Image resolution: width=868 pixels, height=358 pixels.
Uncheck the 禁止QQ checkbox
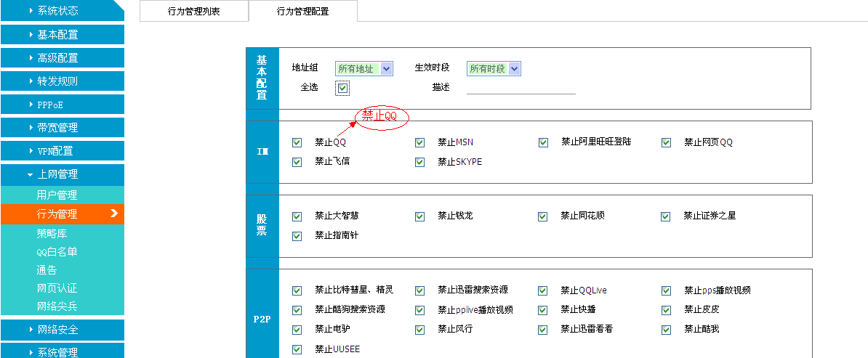(297, 143)
